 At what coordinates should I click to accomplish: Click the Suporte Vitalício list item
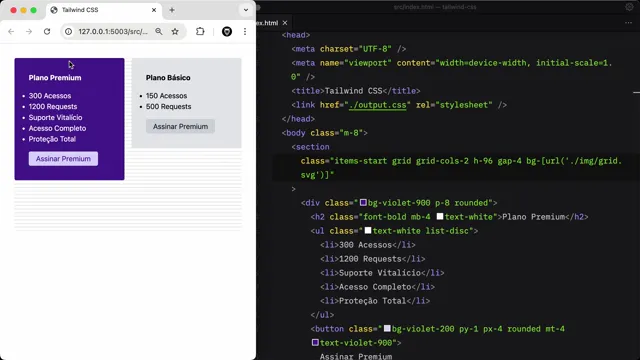point(56,118)
